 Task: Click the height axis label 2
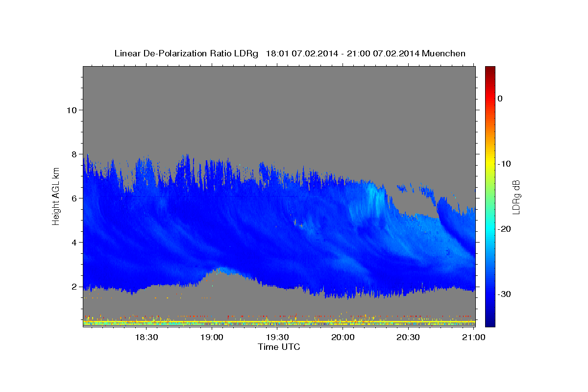pos(74,286)
